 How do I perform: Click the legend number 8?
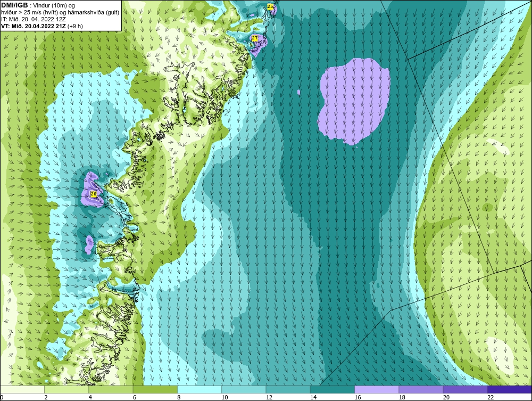pyautogui.click(x=179, y=398)
